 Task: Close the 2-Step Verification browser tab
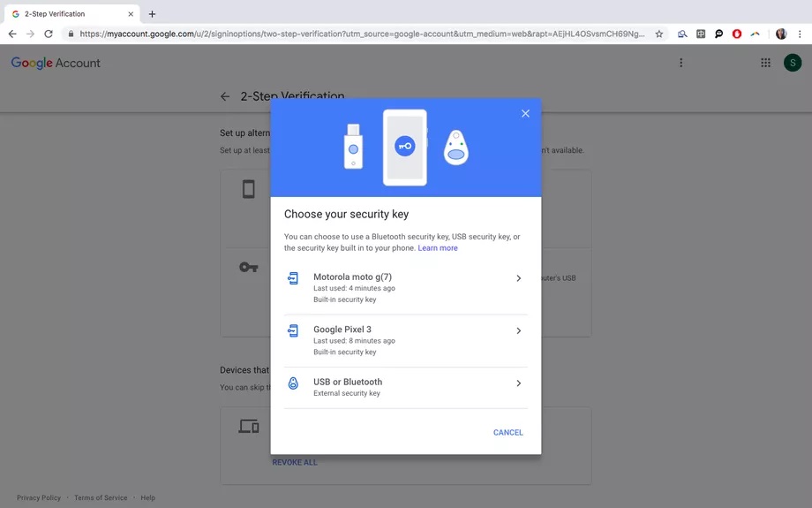pos(131,14)
